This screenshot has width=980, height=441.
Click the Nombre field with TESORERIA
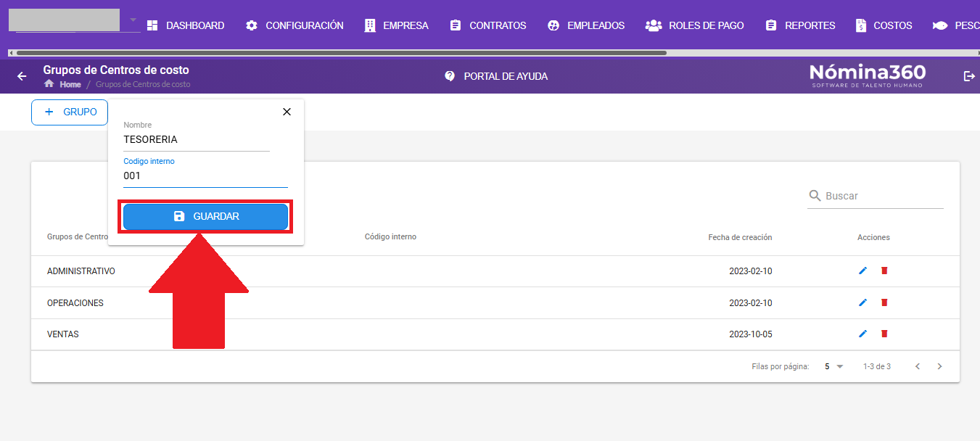coord(197,139)
